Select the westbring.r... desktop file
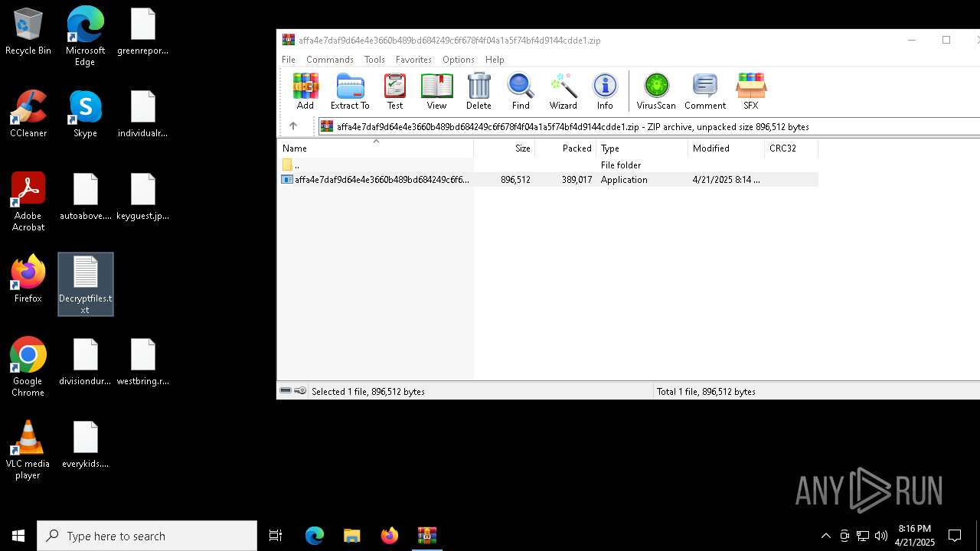This screenshot has height=551, width=980. pyautogui.click(x=142, y=362)
